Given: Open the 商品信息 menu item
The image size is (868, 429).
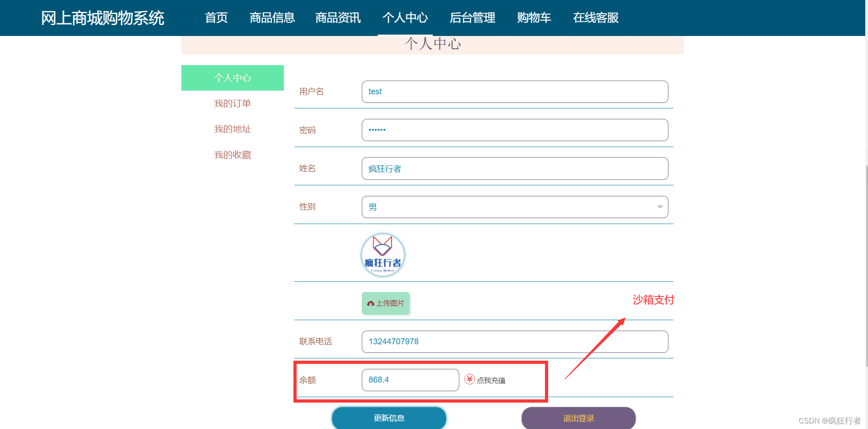Looking at the screenshot, I should coord(272,18).
